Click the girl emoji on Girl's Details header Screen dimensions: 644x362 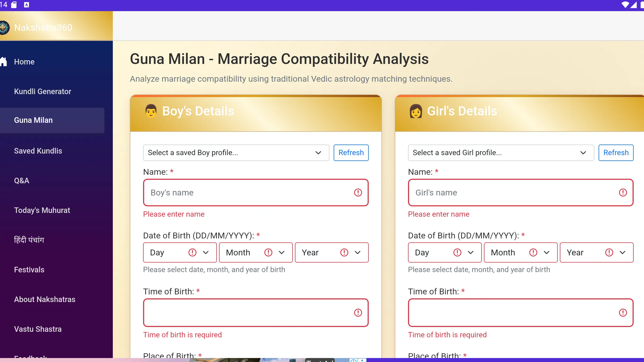point(416,111)
